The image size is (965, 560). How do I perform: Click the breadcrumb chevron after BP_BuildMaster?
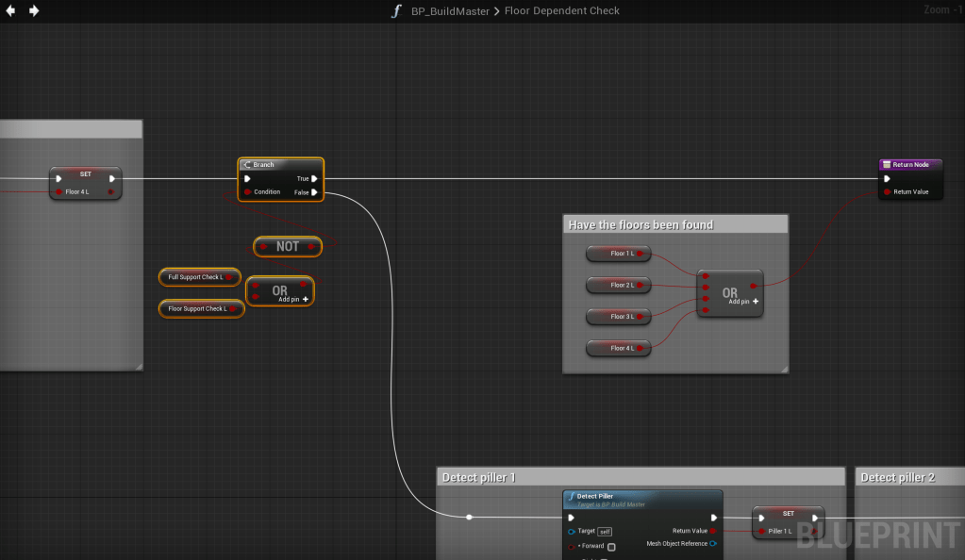[x=497, y=11]
